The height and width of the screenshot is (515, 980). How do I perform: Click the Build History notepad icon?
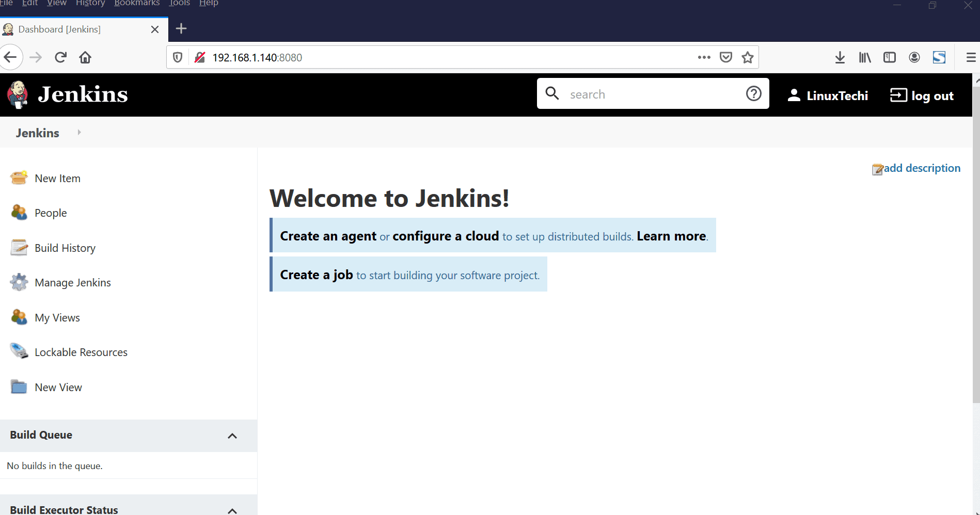click(x=19, y=248)
